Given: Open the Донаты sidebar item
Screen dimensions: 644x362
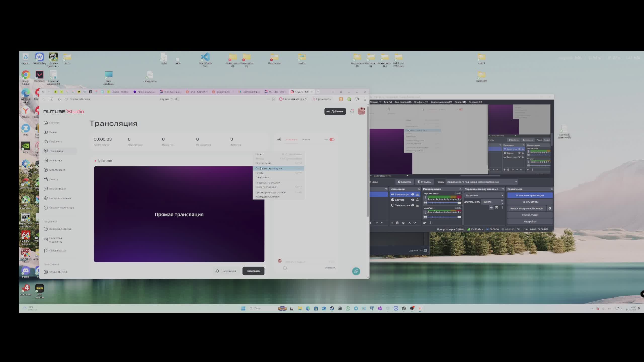Looking at the screenshot, I should coord(51,179).
